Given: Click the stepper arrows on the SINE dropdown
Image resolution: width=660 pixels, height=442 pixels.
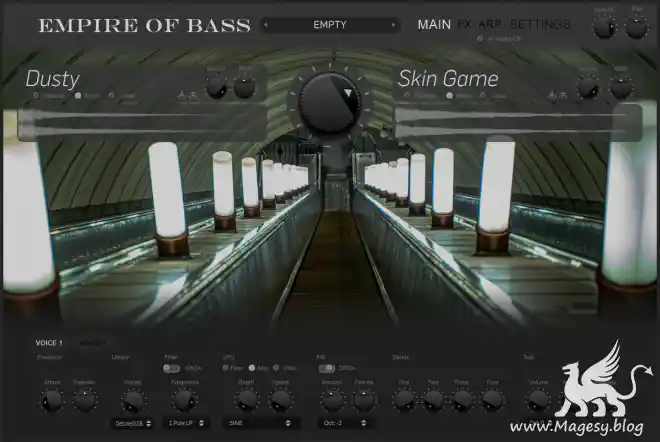Looking at the screenshot, I should tap(288, 423).
